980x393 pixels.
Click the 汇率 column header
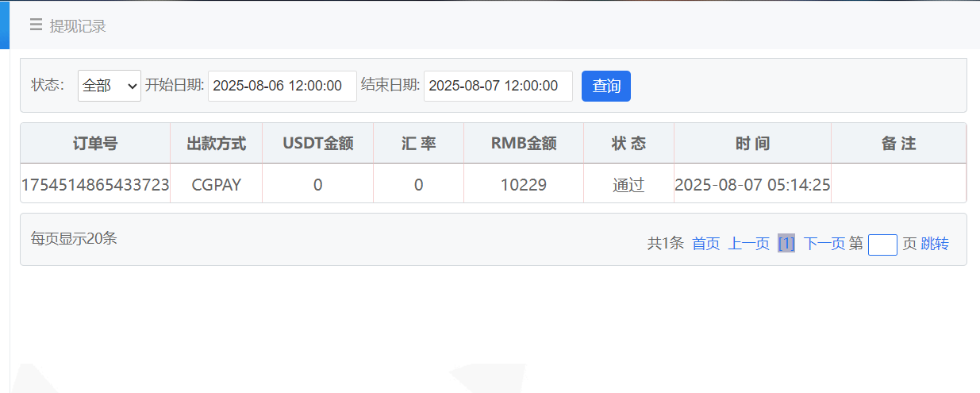click(x=418, y=144)
